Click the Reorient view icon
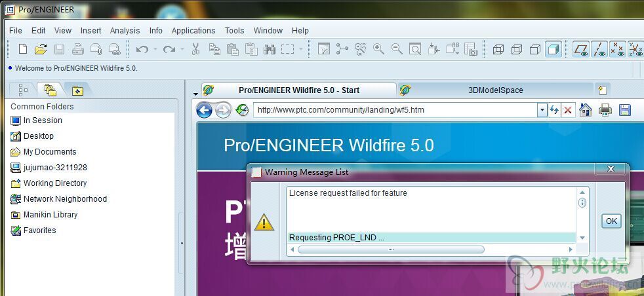Image resolution: width=644 pixels, height=296 pixels. tap(433, 50)
